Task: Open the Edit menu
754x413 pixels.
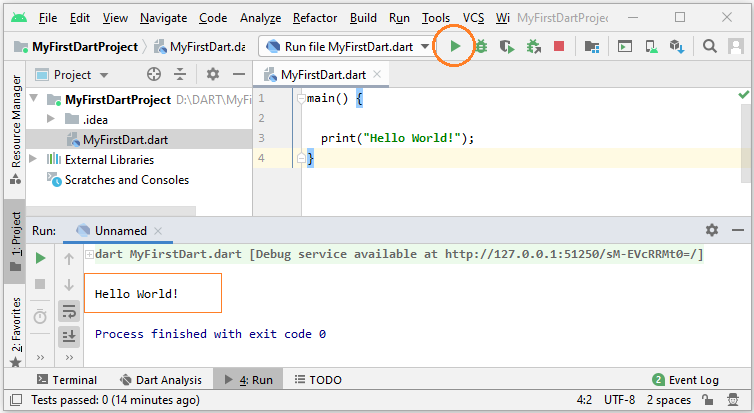Action: pyautogui.click(x=79, y=18)
